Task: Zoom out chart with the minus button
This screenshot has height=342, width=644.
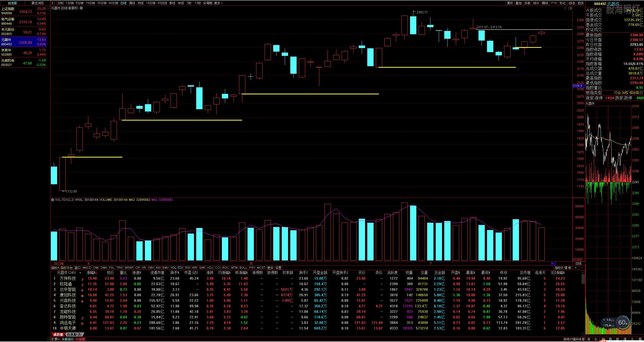Action: pyautogui.click(x=582, y=268)
